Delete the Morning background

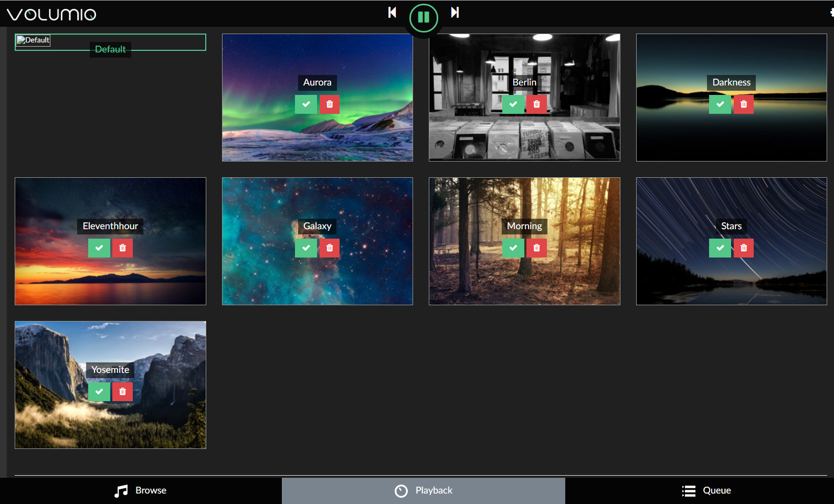(x=536, y=248)
